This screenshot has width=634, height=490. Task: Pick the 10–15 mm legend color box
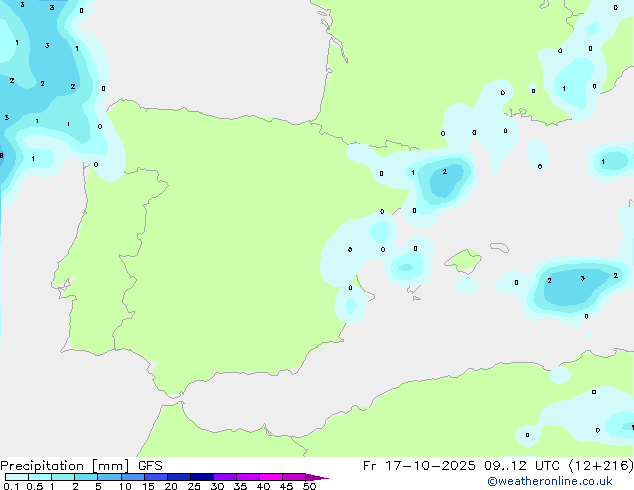[x=133, y=477]
